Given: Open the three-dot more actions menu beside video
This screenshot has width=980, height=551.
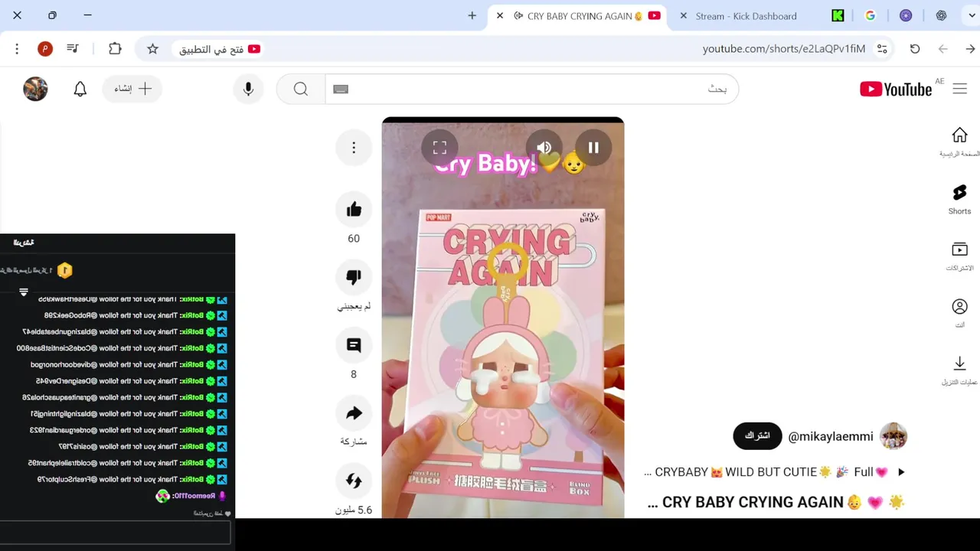Looking at the screenshot, I should (354, 148).
